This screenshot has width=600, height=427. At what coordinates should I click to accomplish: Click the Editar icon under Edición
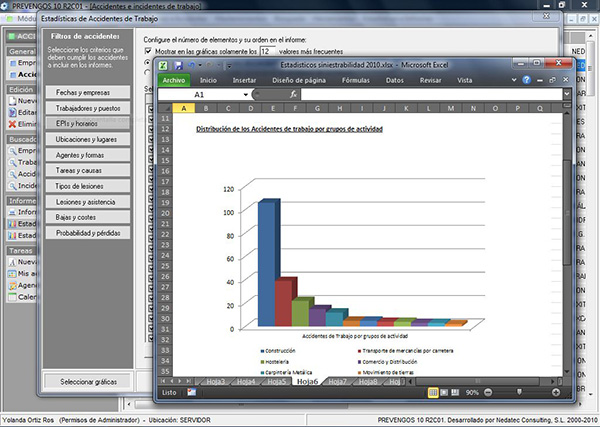[12, 112]
